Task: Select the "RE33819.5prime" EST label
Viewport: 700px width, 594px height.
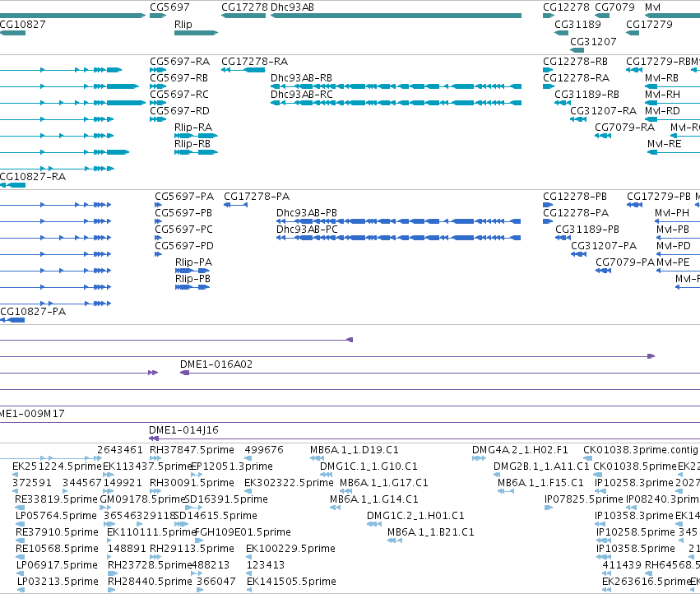Action: [x=56, y=499]
